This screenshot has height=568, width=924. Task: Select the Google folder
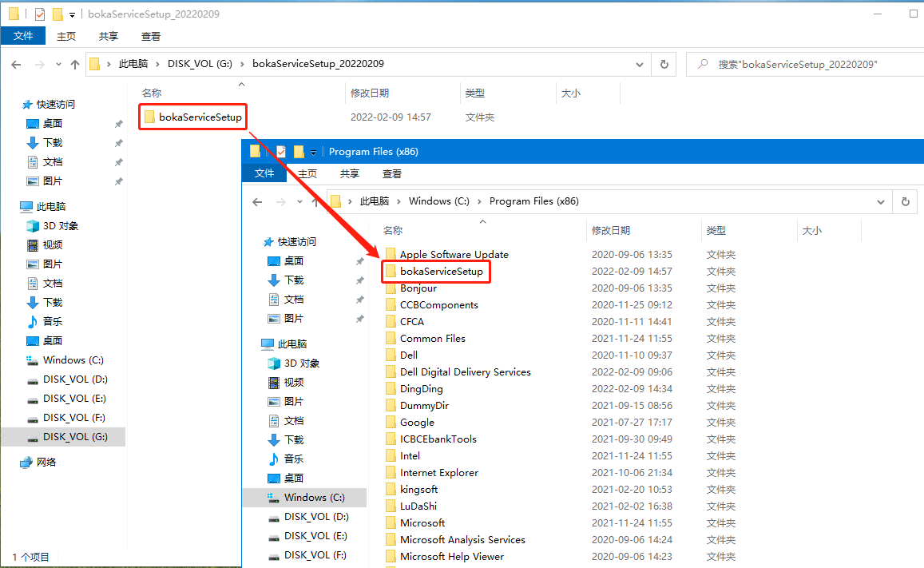(417, 422)
